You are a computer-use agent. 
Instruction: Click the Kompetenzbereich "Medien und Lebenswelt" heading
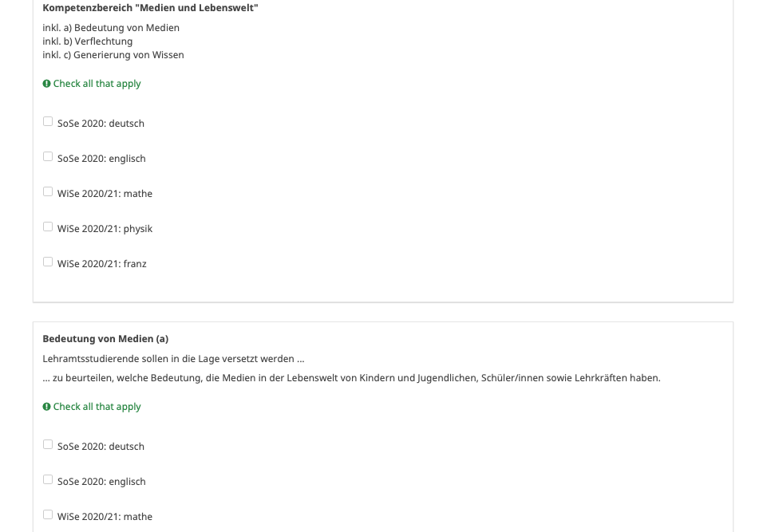pos(150,8)
